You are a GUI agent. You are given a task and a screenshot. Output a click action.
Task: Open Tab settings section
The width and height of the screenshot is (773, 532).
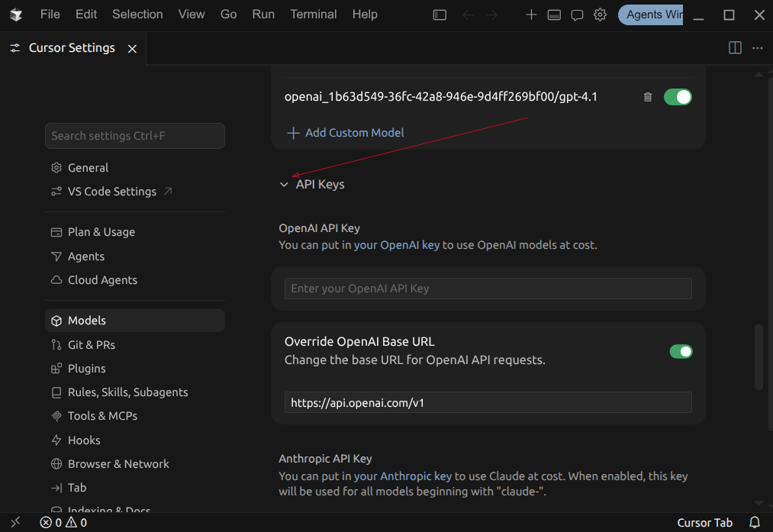pos(135,488)
